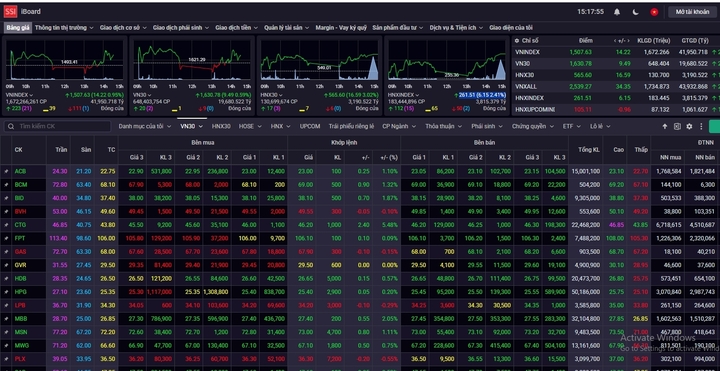Image resolution: width=720 pixels, height=371 pixels.
Task: Click right arrow of +/- column header
Action: [629, 40]
